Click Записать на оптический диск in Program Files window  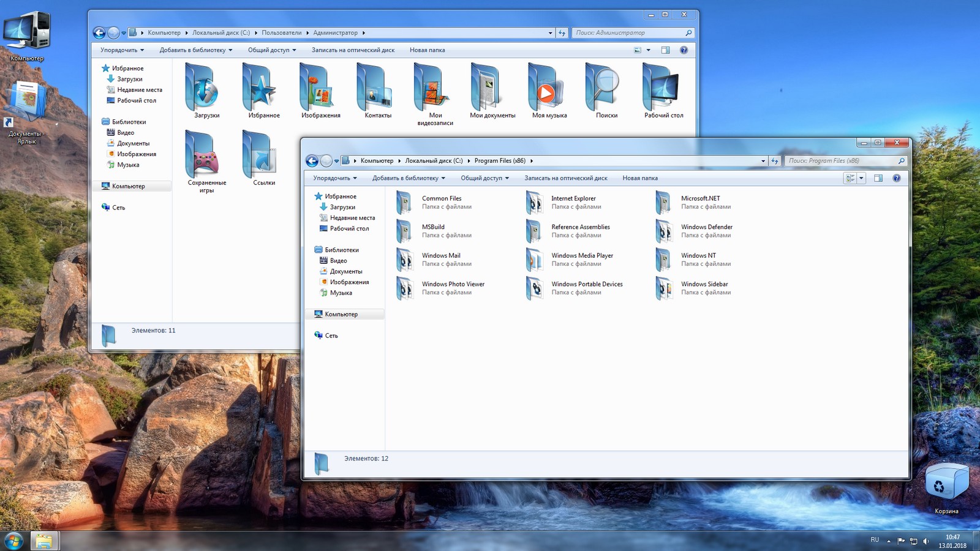[x=565, y=178]
